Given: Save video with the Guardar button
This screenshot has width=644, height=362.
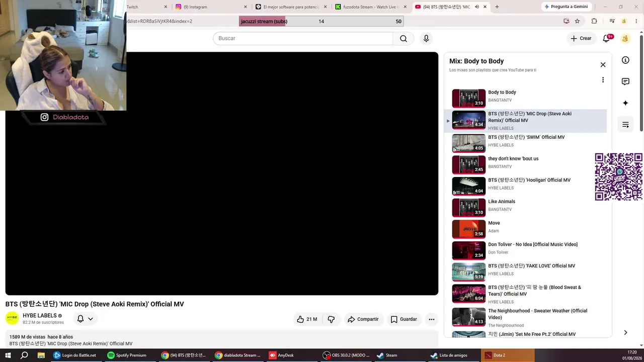Looking at the screenshot, I should [x=404, y=319].
